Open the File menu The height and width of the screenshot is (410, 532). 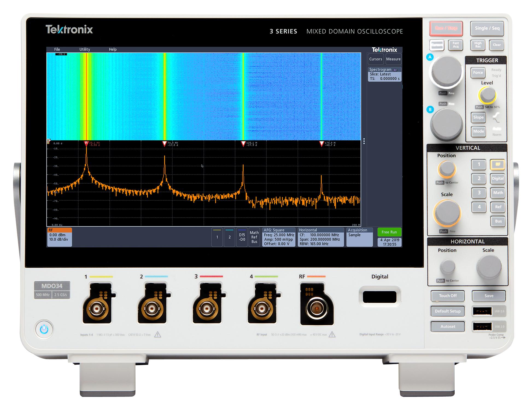point(57,49)
